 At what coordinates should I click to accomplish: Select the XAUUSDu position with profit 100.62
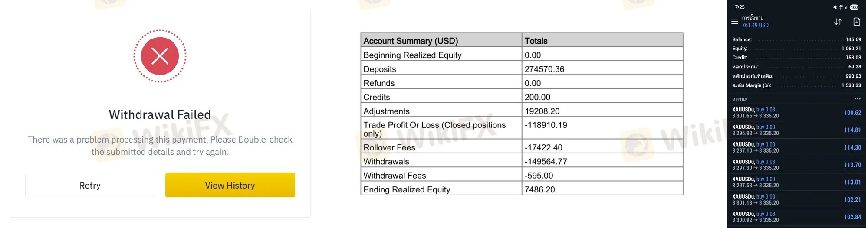(797, 113)
